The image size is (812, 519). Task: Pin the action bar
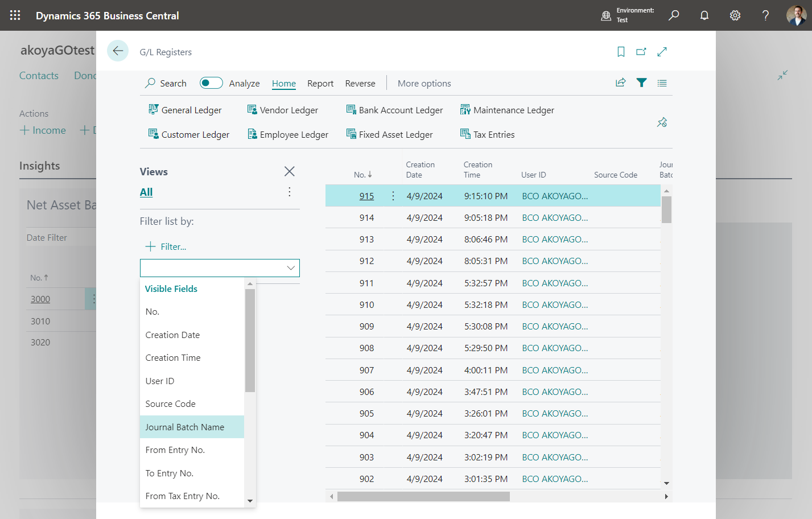point(662,122)
